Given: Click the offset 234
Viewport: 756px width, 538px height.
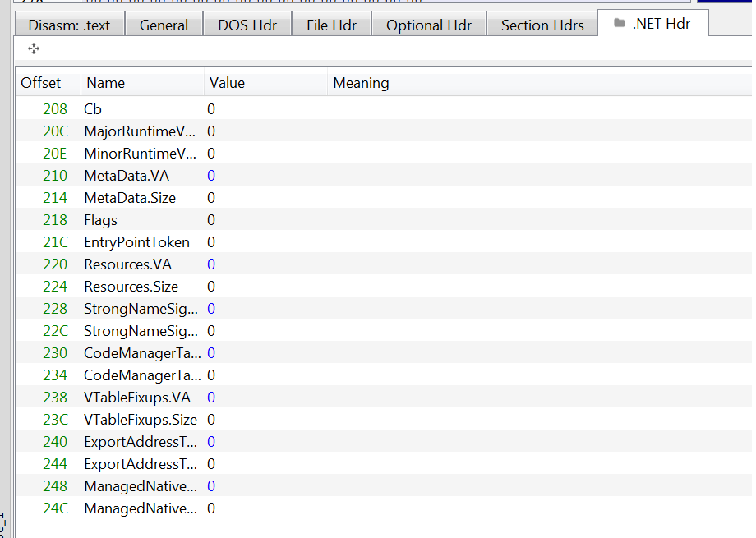Looking at the screenshot, I should pos(55,375).
